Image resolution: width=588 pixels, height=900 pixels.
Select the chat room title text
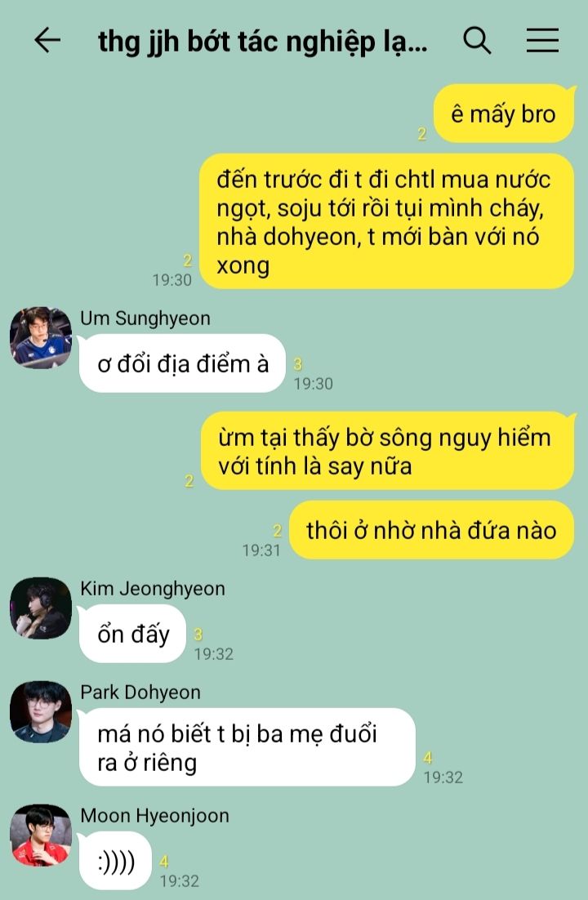click(262, 42)
